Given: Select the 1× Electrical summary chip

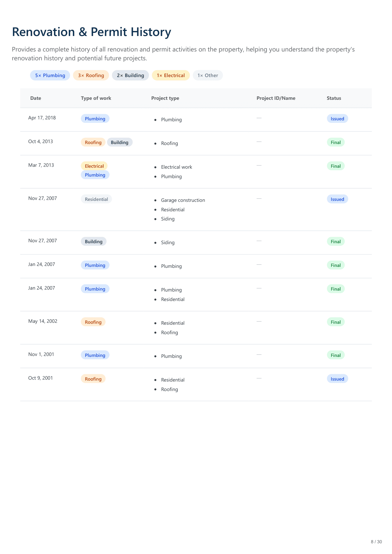Looking at the screenshot, I should (171, 75).
